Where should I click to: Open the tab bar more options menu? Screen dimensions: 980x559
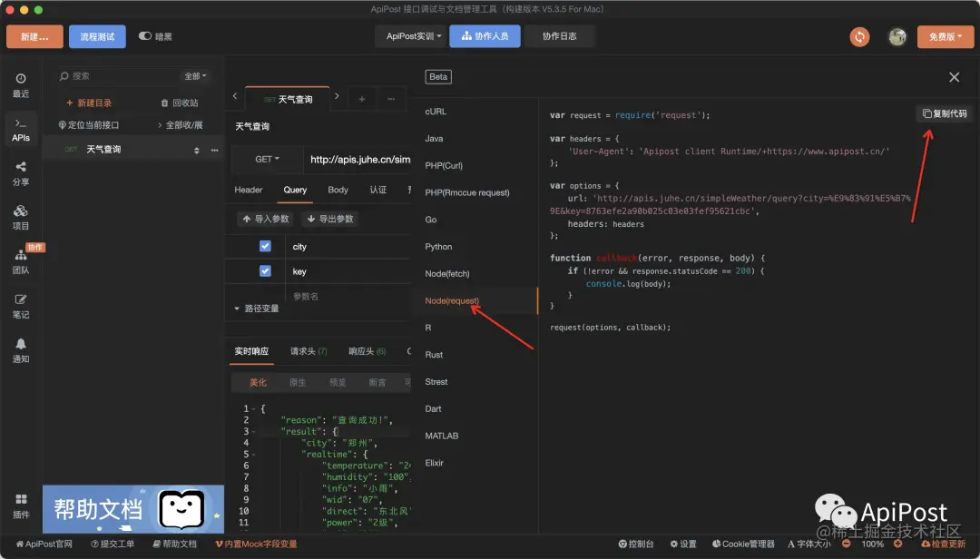click(x=391, y=99)
